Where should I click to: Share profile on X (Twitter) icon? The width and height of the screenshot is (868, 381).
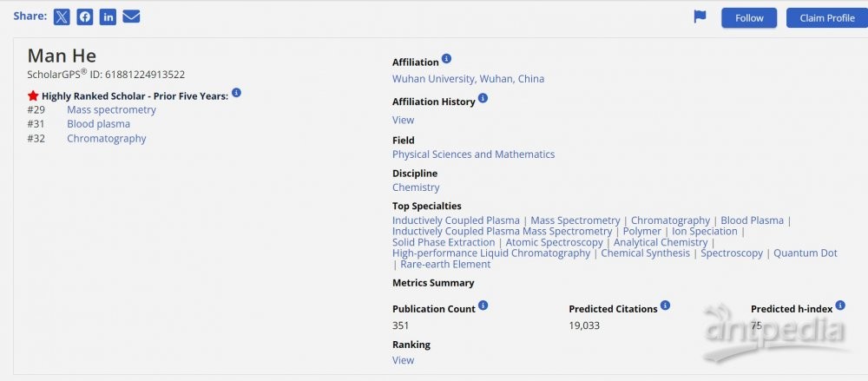pyautogui.click(x=62, y=17)
